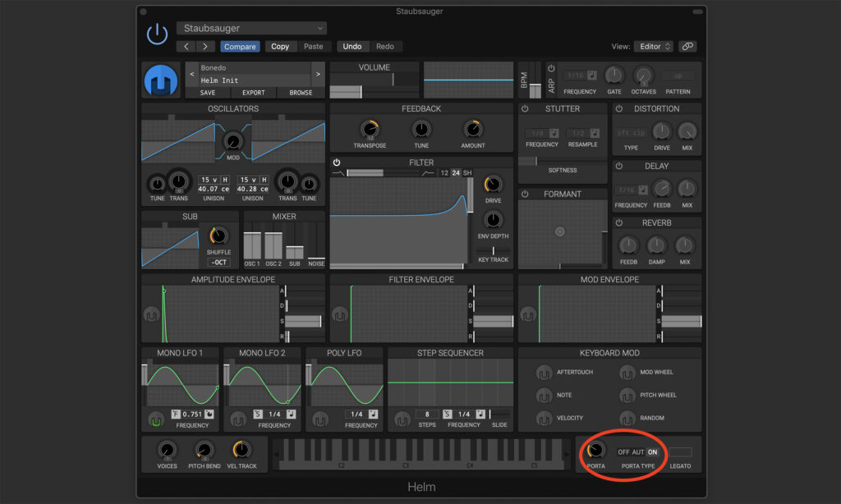Click the Poly LFO modulation icon
841x504 pixels.
[x=320, y=419]
